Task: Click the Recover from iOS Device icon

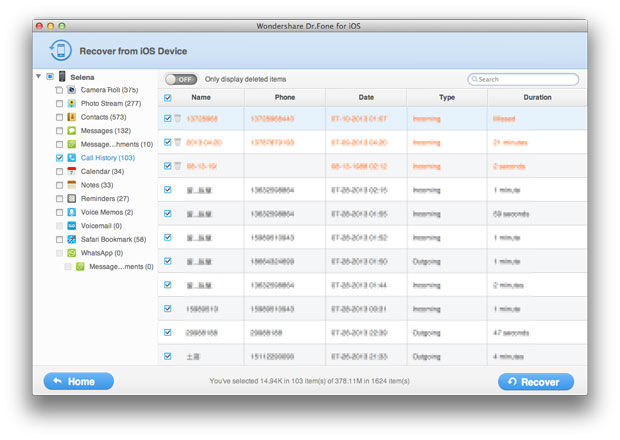Action: (60, 51)
